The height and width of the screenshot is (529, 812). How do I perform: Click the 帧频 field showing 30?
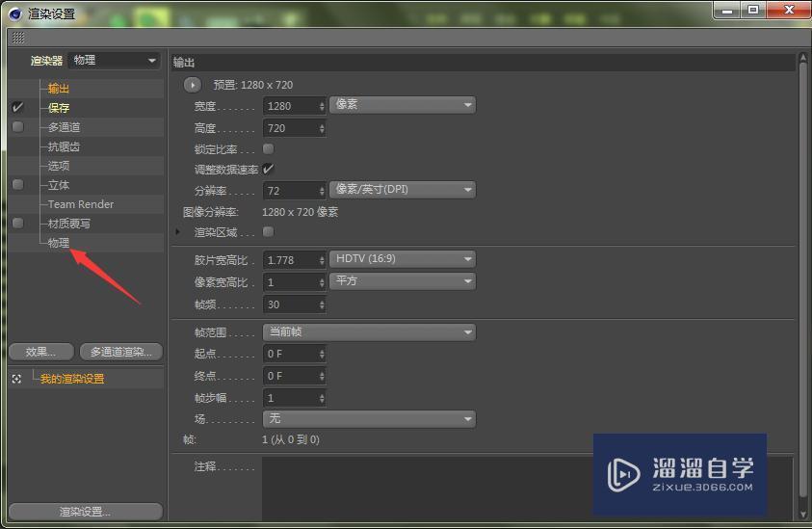pyautogui.click(x=290, y=304)
